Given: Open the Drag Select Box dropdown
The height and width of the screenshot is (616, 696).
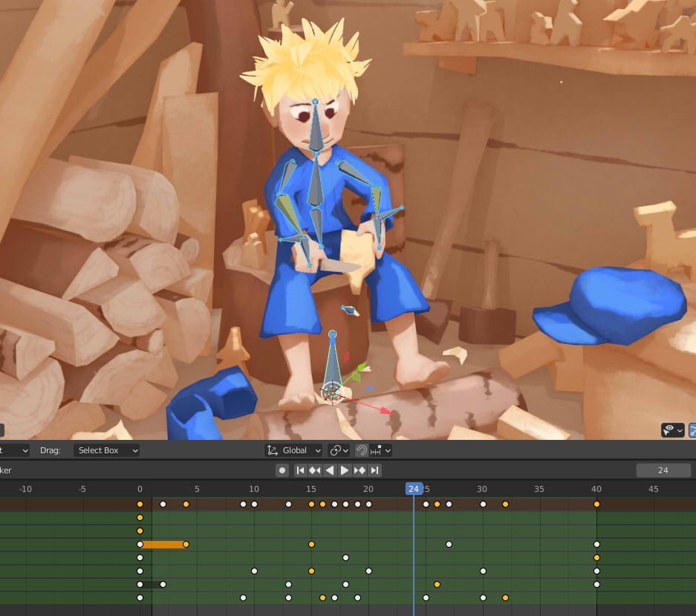Looking at the screenshot, I should [108, 450].
